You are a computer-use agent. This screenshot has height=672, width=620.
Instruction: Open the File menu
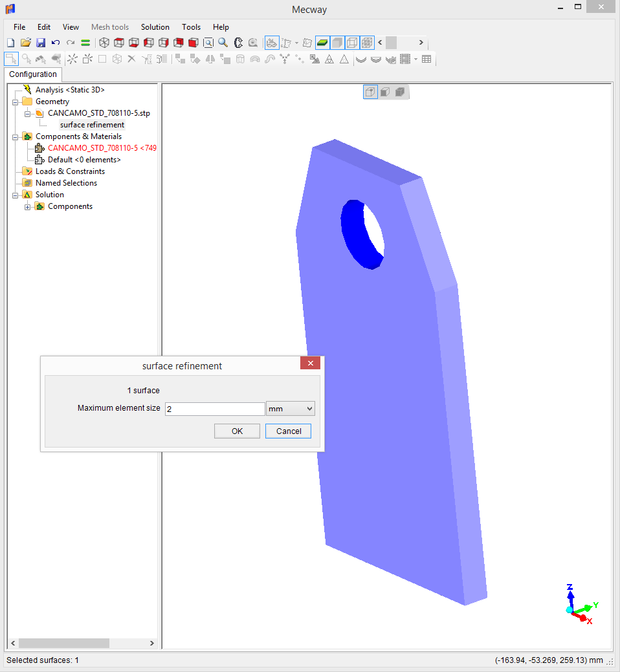point(19,27)
